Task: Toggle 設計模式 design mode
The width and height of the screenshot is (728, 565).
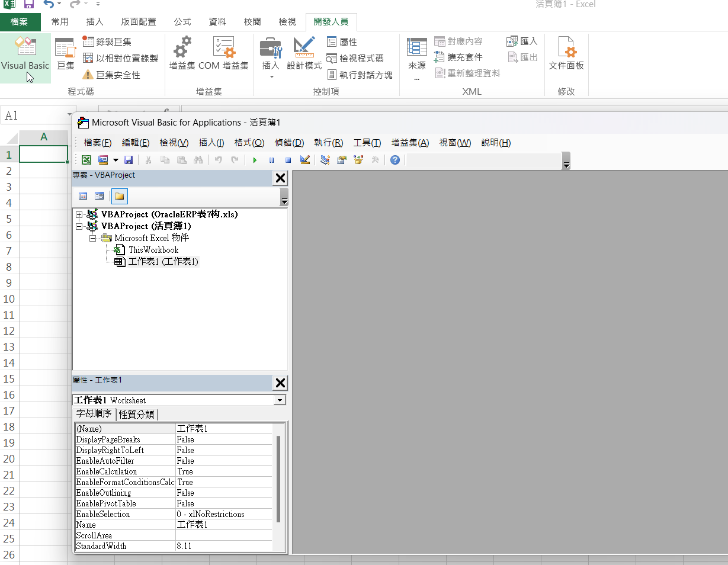Action: pos(304,54)
